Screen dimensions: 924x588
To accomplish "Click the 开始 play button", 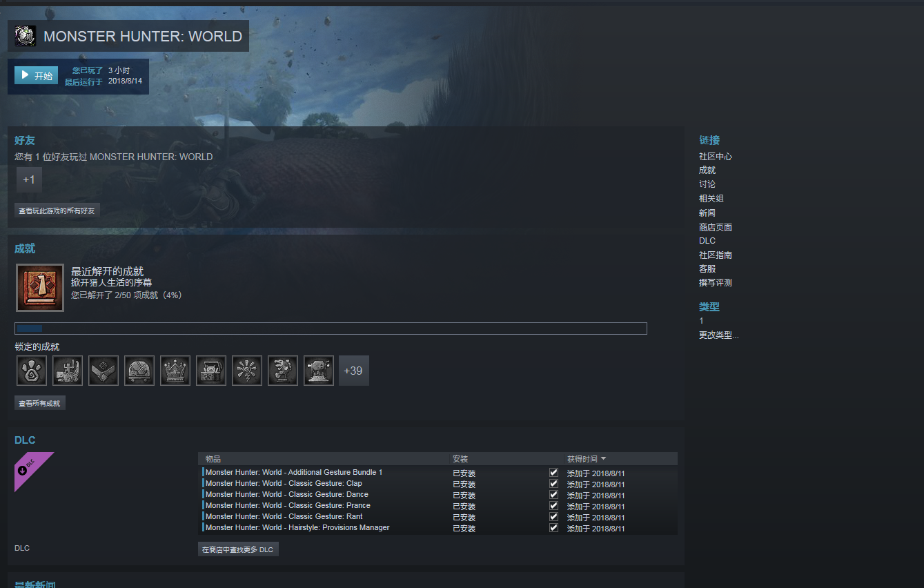I will click(36, 75).
